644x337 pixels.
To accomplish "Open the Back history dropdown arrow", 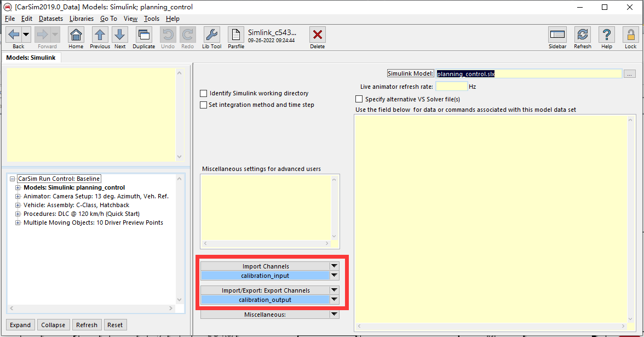I will point(26,35).
